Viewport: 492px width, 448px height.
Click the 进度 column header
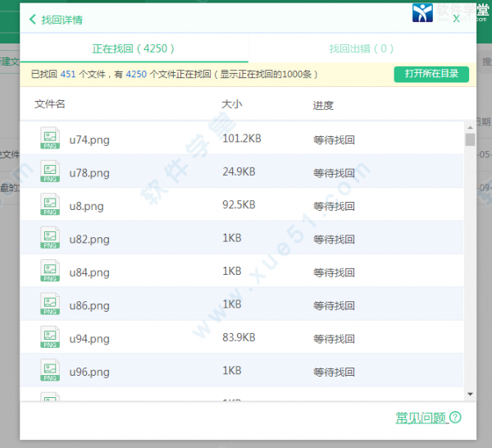pos(323,105)
